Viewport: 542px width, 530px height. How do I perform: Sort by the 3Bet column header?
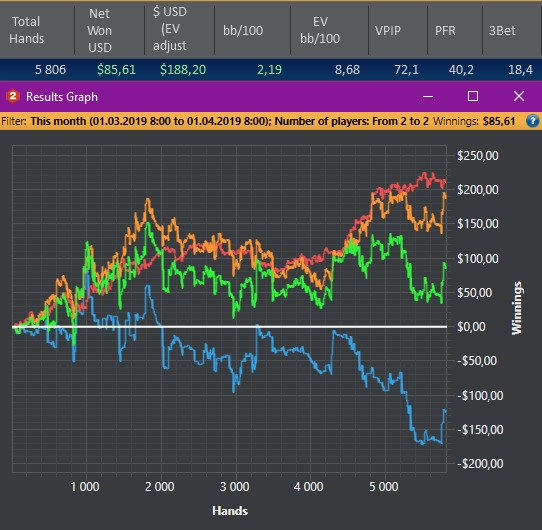(x=512, y=30)
